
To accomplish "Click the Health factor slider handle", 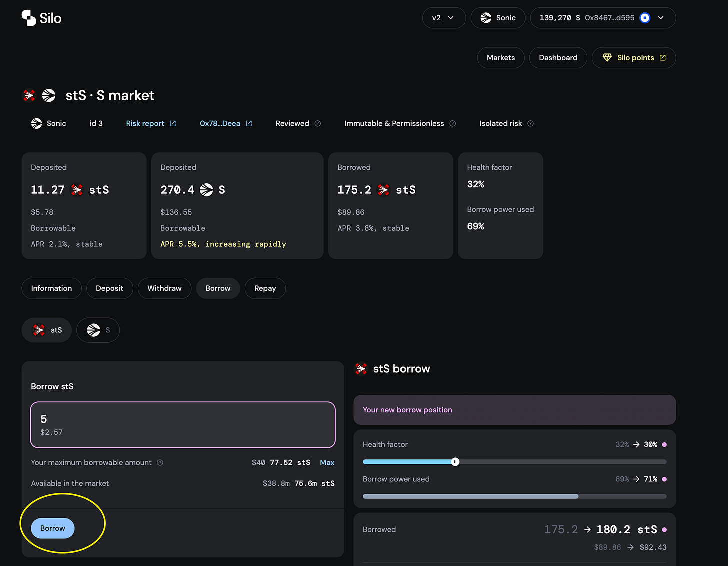I will coord(455,462).
